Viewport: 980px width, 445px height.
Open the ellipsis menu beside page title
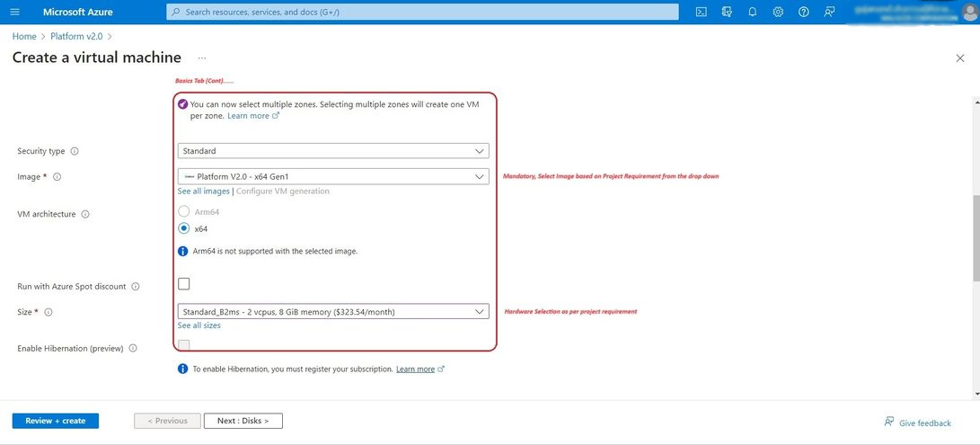[202, 58]
